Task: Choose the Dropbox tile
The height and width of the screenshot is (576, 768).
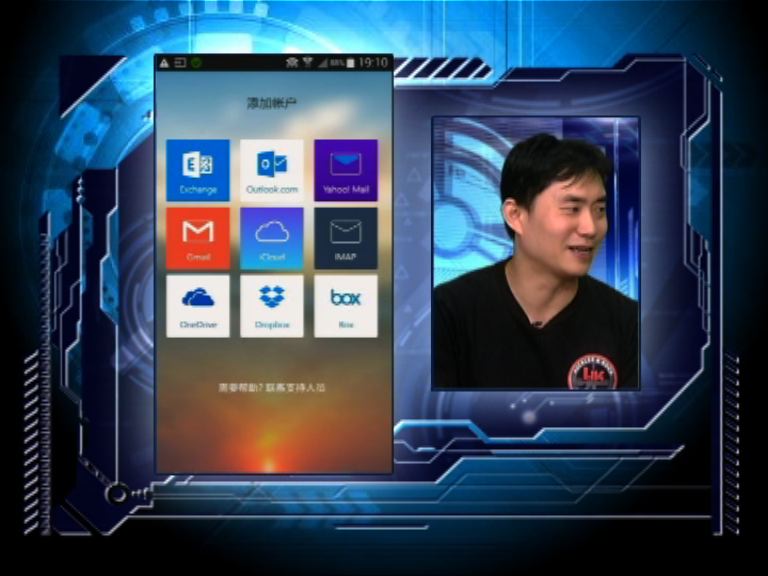Action: tap(272, 306)
